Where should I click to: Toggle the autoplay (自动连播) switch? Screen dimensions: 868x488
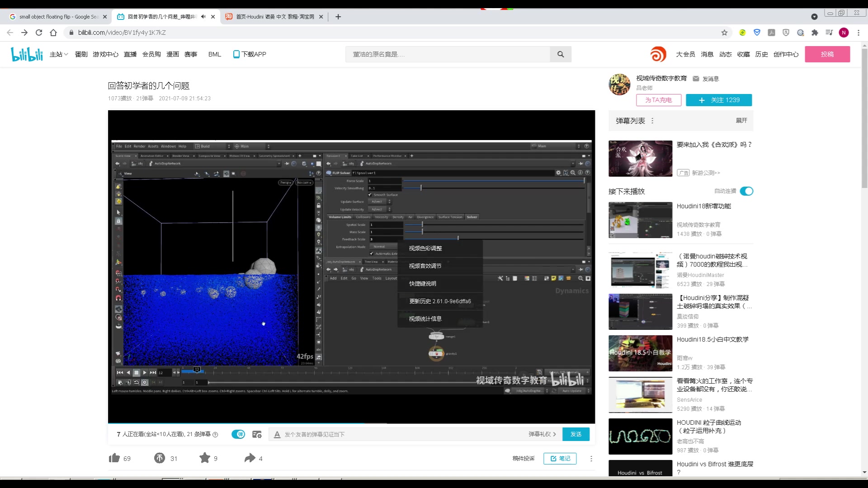click(x=746, y=191)
